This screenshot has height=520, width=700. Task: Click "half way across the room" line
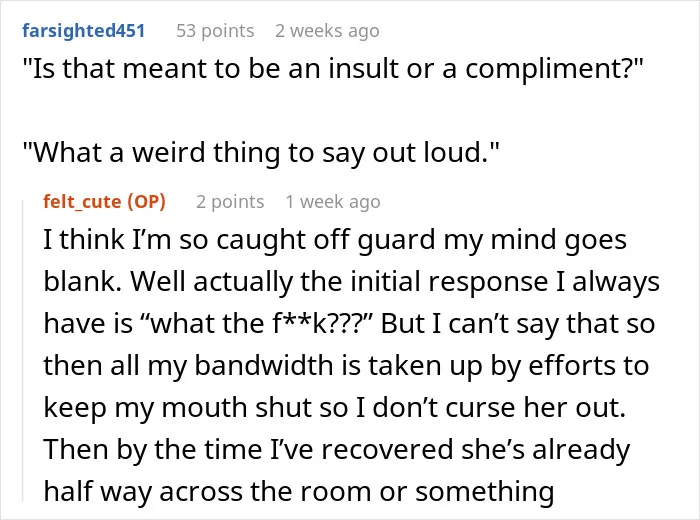click(209, 492)
